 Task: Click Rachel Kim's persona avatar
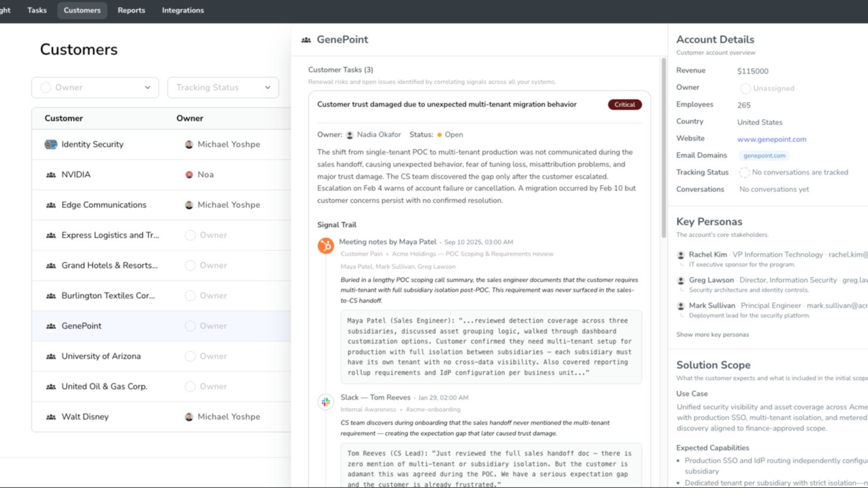tap(680, 255)
